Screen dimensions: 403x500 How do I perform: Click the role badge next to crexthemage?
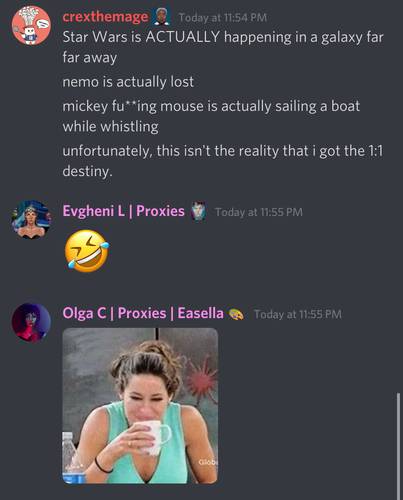coord(161,17)
